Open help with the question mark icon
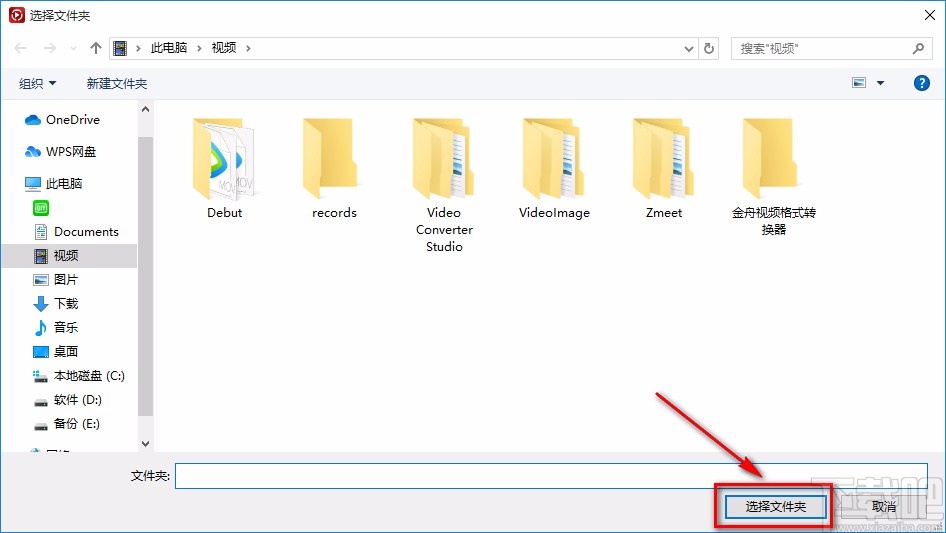Screen dimensions: 946x533 pyautogui.click(x=921, y=83)
